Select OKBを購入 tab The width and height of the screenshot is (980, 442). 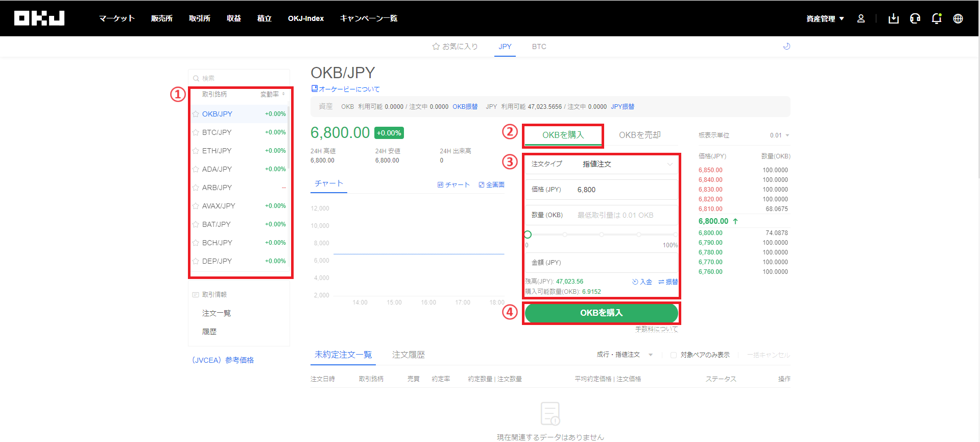click(563, 135)
